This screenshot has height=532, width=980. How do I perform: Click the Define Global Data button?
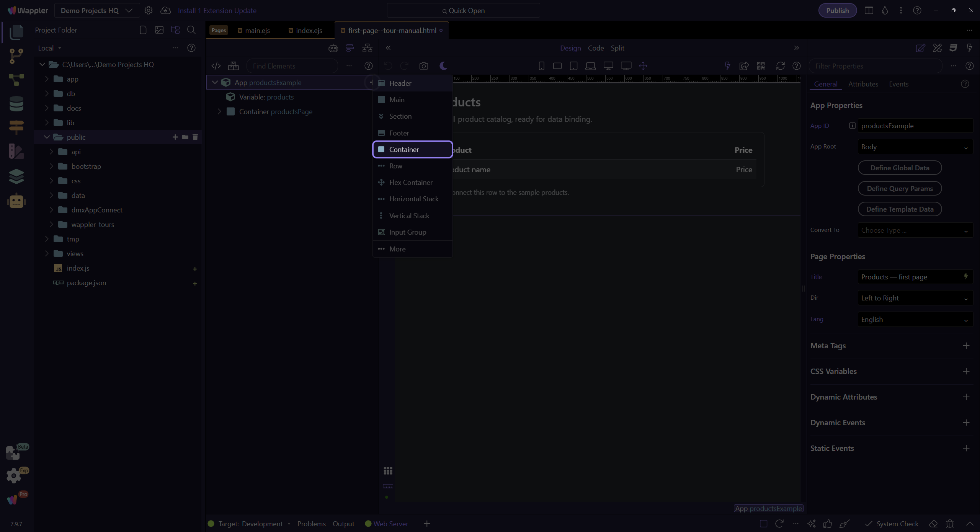[x=900, y=168]
